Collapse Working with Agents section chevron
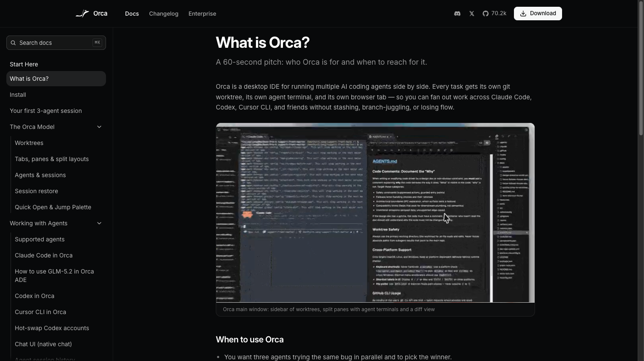The height and width of the screenshot is (361, 644). 99,223
